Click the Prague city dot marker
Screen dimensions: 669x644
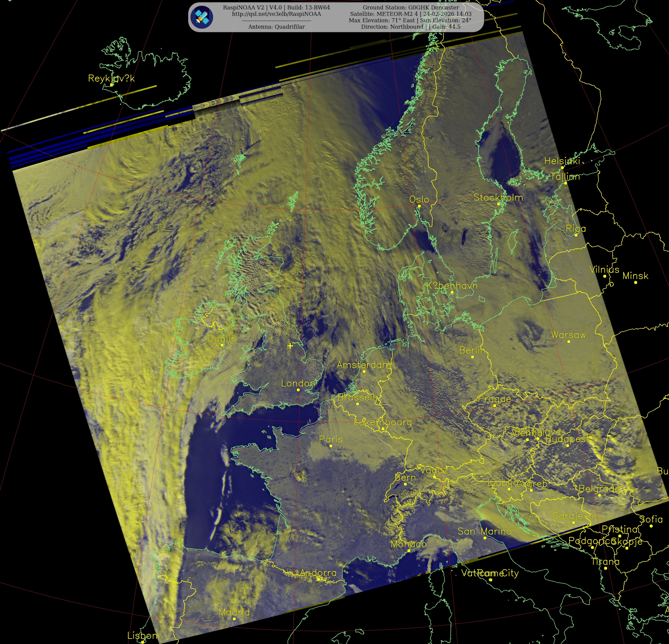pyautogui.click(x=495, y=406)
